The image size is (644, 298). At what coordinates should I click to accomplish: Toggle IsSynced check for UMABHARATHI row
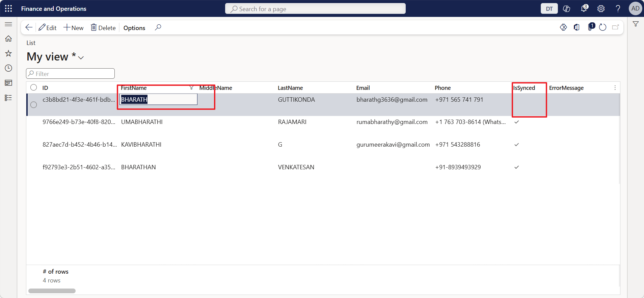point(516,122)
